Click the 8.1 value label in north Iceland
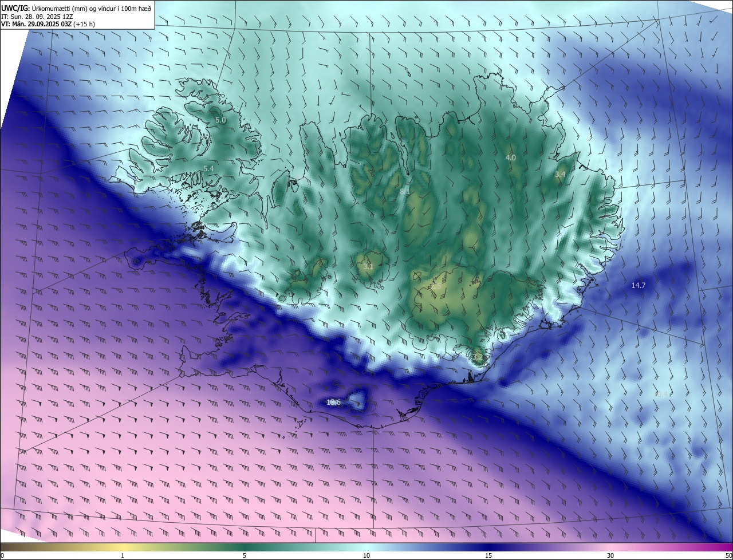 click(x=405, y=191)
